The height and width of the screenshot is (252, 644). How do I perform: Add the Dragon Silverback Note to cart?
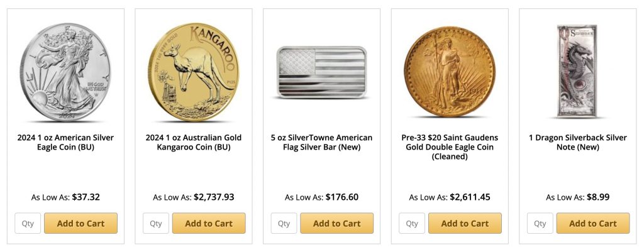tap(593, 223)
